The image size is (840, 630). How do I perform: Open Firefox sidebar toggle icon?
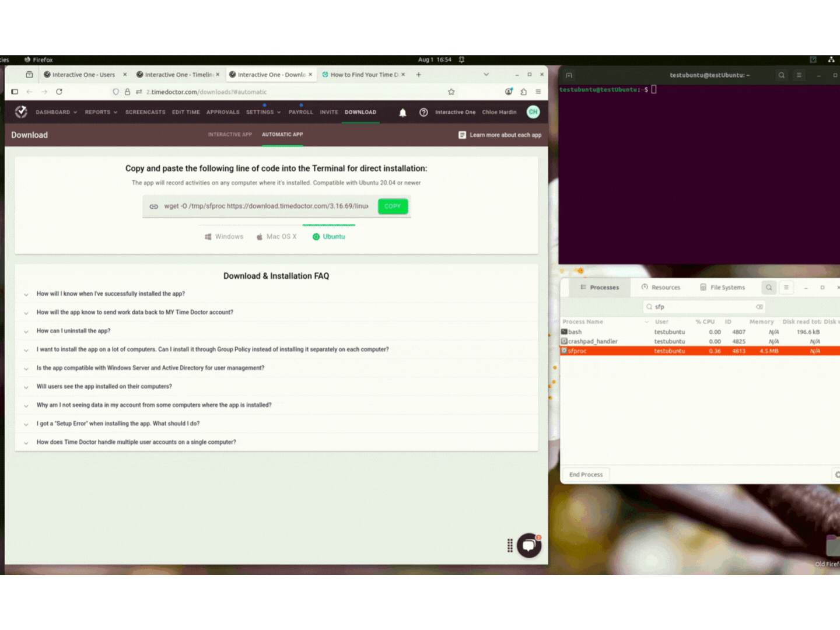coord(15,92)
